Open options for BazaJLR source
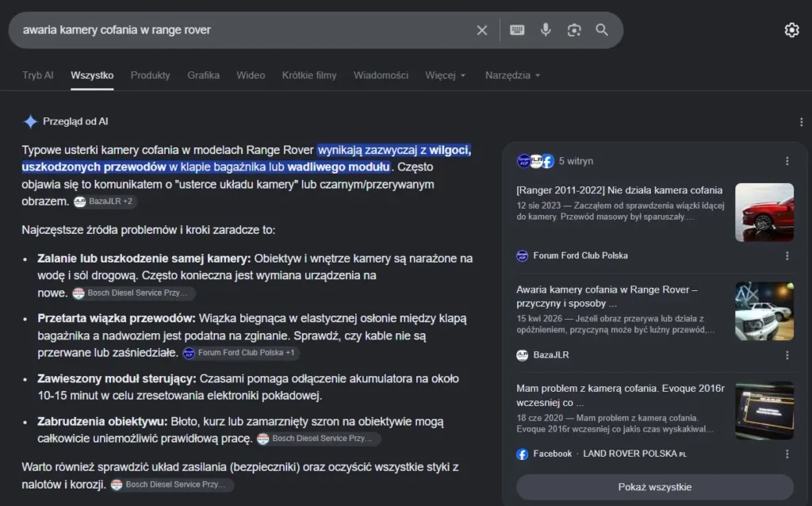 787,355
